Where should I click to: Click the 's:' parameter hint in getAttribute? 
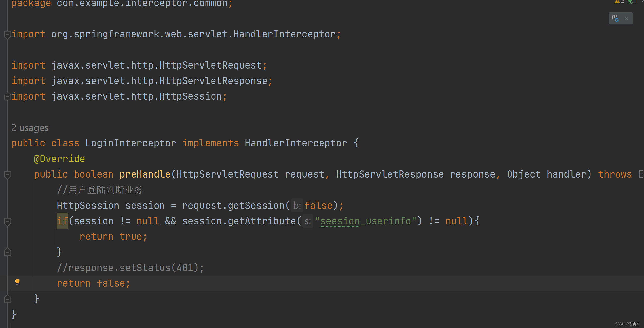307,221
